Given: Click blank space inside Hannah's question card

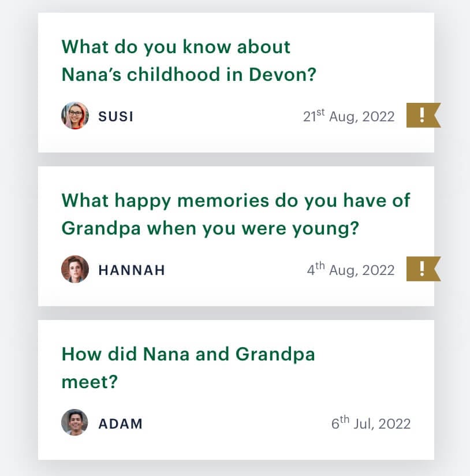Looking at the screenshot, I should [x=231, y=292].
